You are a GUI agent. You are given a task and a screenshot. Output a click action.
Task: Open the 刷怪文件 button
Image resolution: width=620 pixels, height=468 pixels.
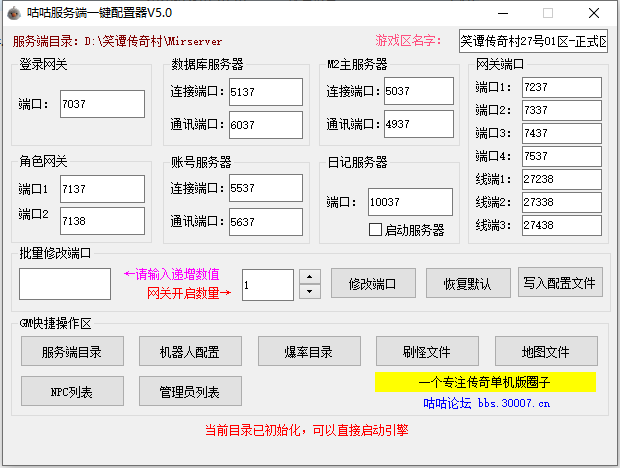(427, 351)
